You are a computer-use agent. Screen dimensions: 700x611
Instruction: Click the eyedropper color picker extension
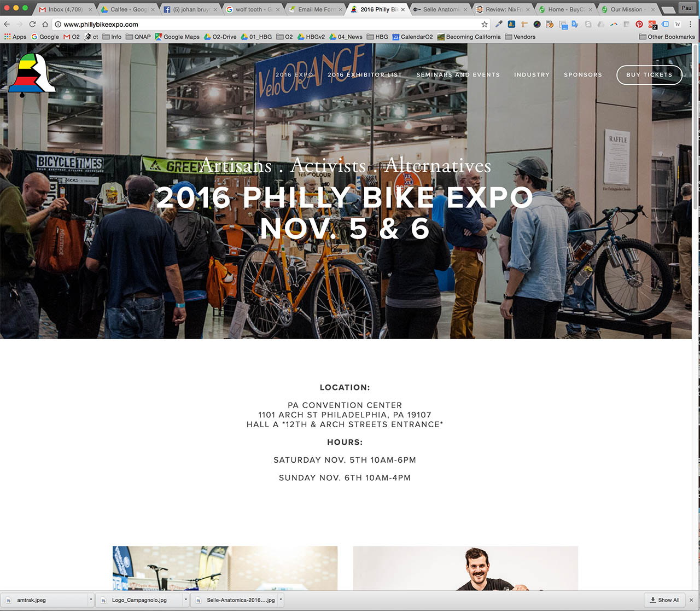tap(499, 25)
